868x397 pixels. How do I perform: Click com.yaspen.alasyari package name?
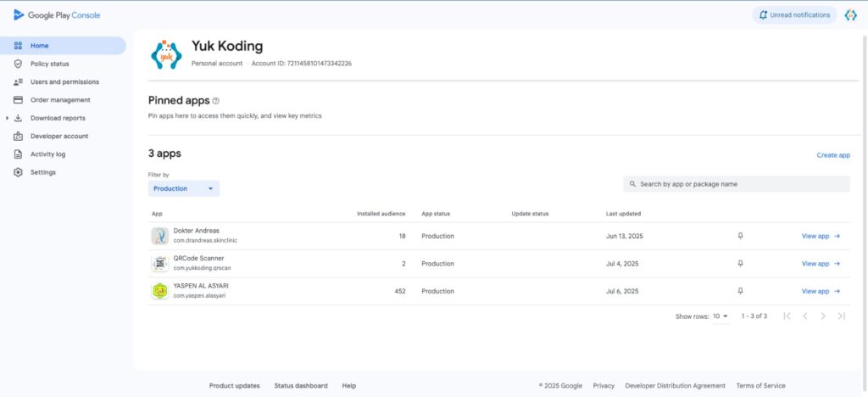199,296
